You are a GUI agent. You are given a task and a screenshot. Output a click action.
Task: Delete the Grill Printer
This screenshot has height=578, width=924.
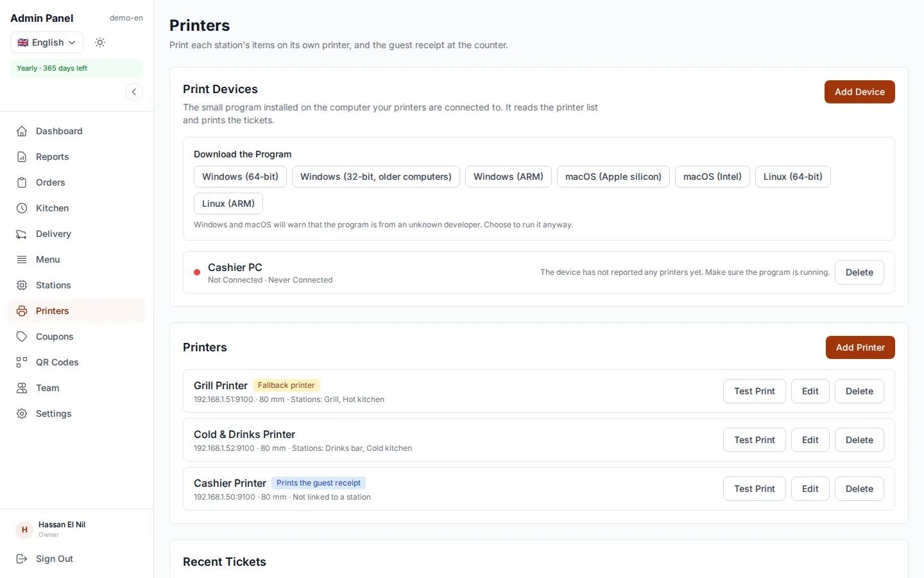point(859,391)
